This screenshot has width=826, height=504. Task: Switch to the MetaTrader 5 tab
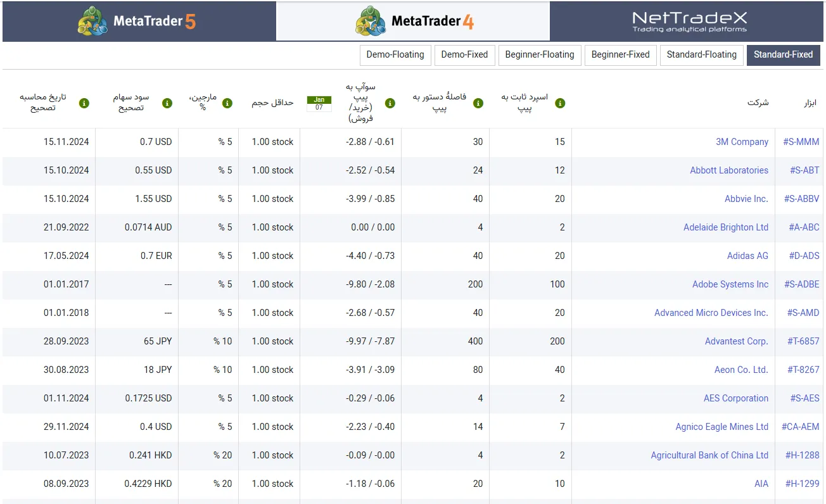pos(138,20)
